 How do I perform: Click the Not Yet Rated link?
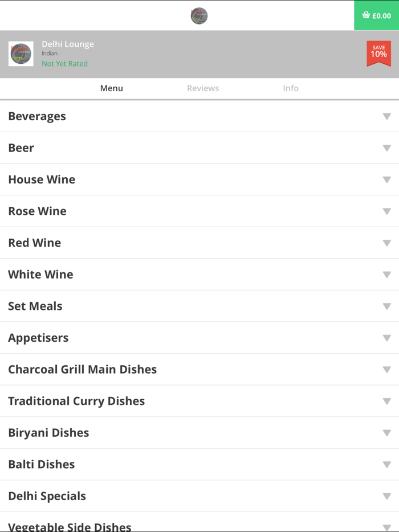click(x=64, y=64)
